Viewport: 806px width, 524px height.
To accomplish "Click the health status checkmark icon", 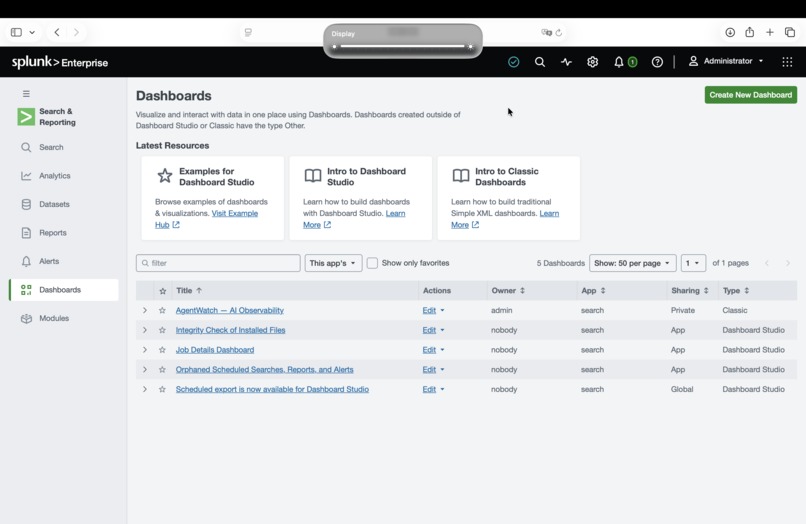I will coord(514,62).
